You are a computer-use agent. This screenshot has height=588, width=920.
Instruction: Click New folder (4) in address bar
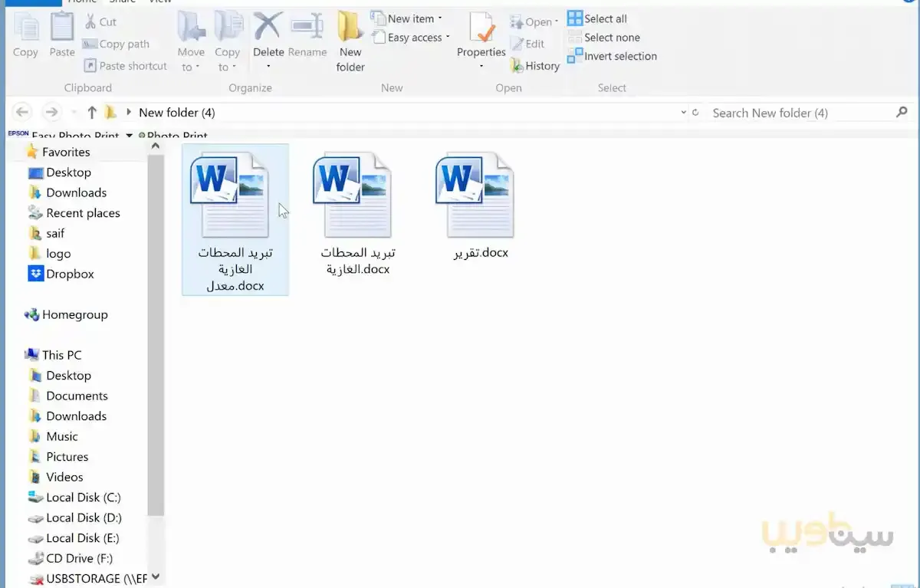pos(176,113)
